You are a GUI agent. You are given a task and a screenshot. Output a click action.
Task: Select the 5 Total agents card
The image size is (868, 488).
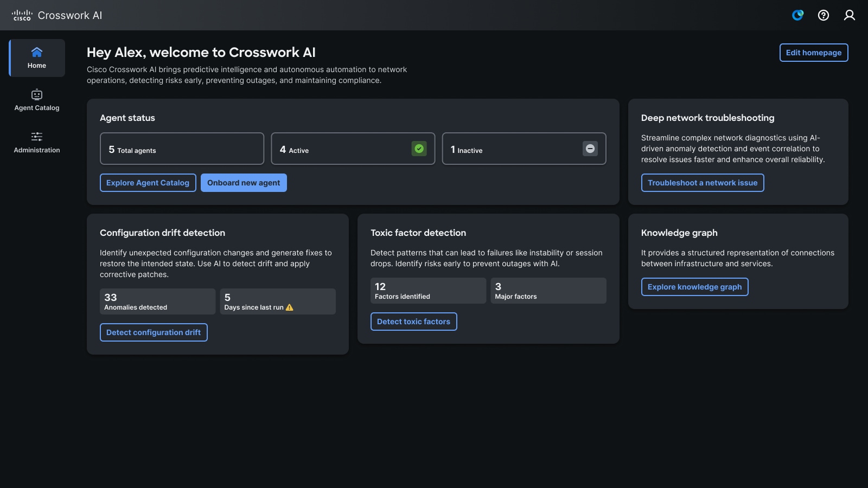point(182,149)
